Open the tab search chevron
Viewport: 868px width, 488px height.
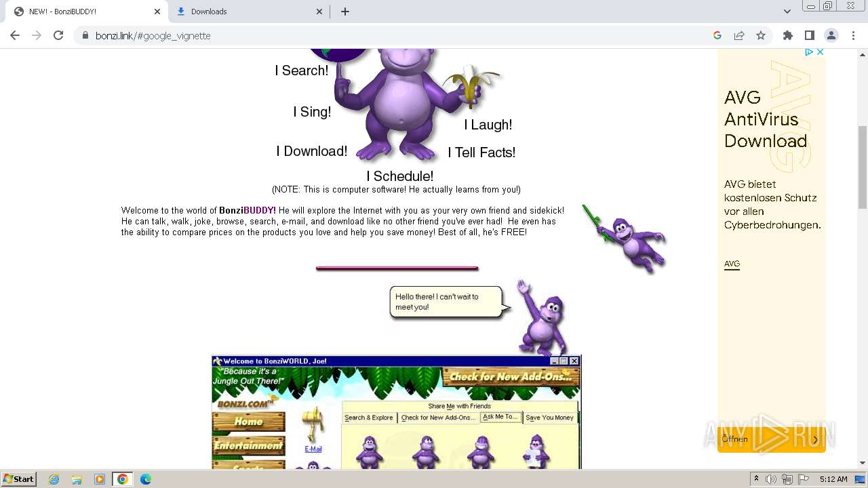coord(787,12)
